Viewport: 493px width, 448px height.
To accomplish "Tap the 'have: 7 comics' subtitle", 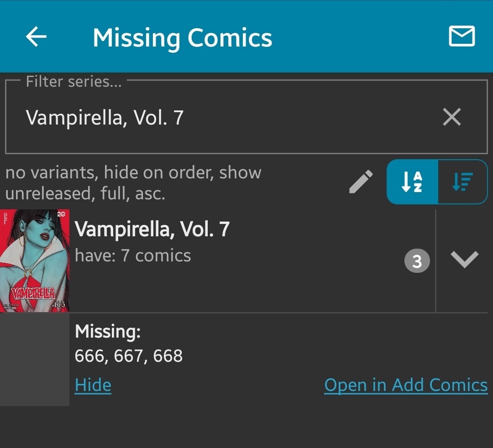I will point(133,255).
